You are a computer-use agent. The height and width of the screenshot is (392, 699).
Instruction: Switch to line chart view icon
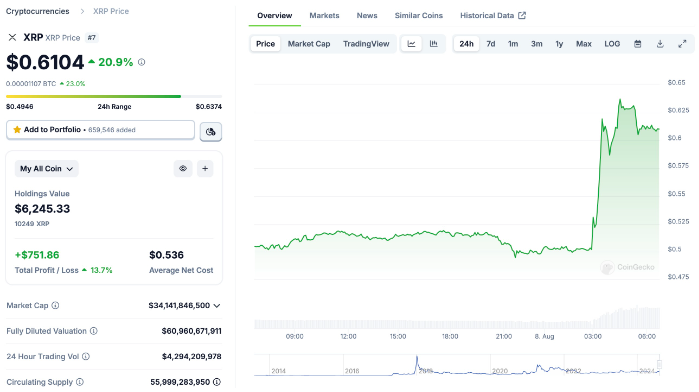[x=411, y=44]
